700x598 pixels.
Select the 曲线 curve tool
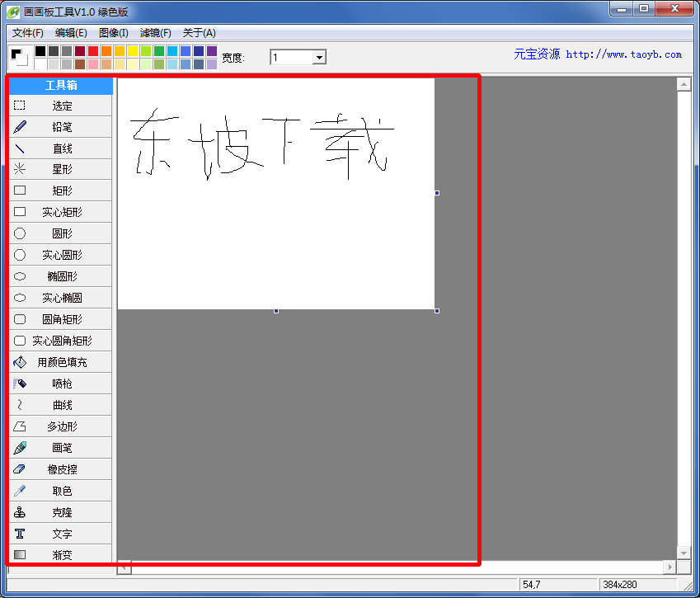tap(60, 405)
